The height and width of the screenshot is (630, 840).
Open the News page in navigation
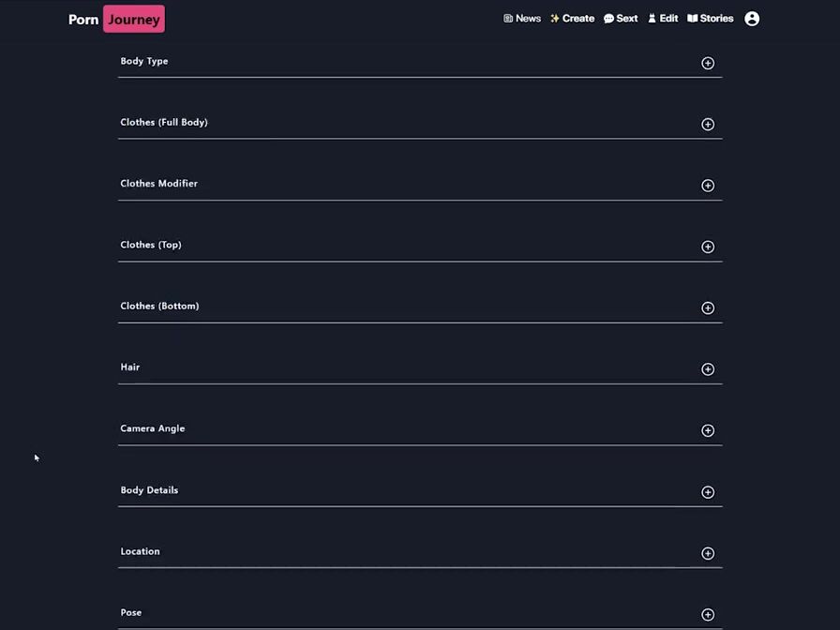pos(522,19)
